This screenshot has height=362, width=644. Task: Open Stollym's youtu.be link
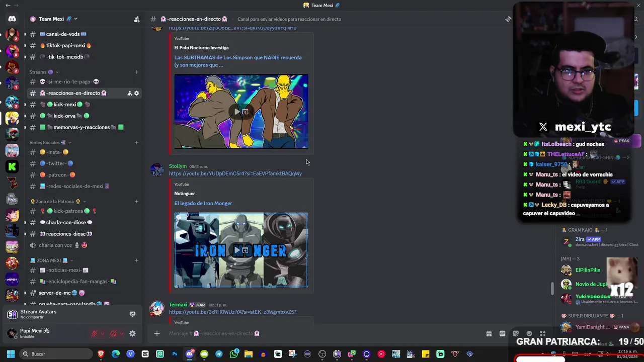click(235, 173)
